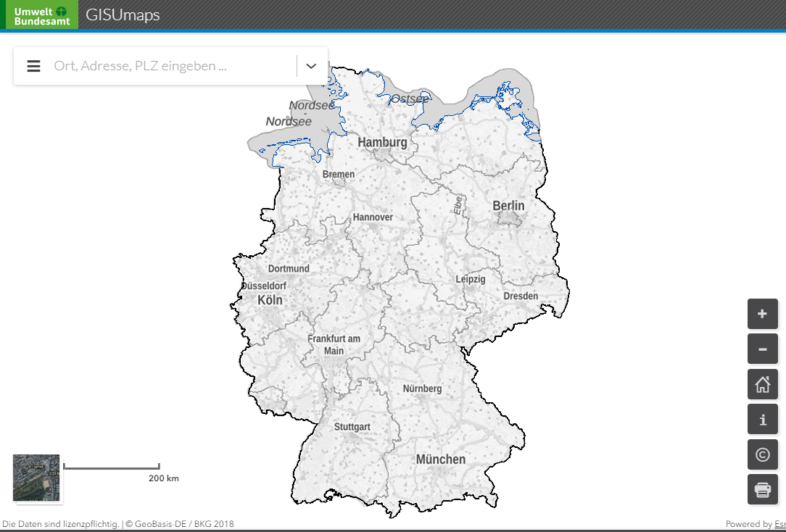Click the Umwelt Bundesamt logo
This screenshot has width=786, height=532.
(x=42, y=15)
